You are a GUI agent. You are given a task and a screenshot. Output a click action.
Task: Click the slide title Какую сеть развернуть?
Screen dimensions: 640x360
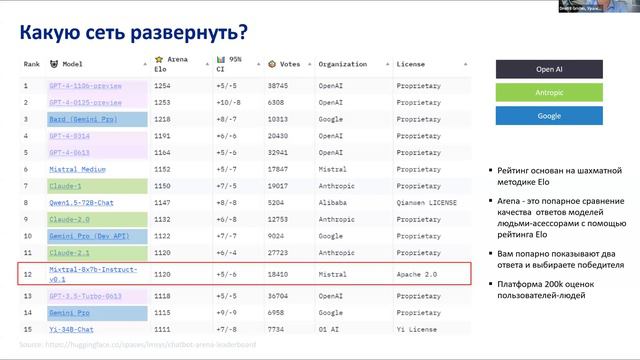pos(133,32)
